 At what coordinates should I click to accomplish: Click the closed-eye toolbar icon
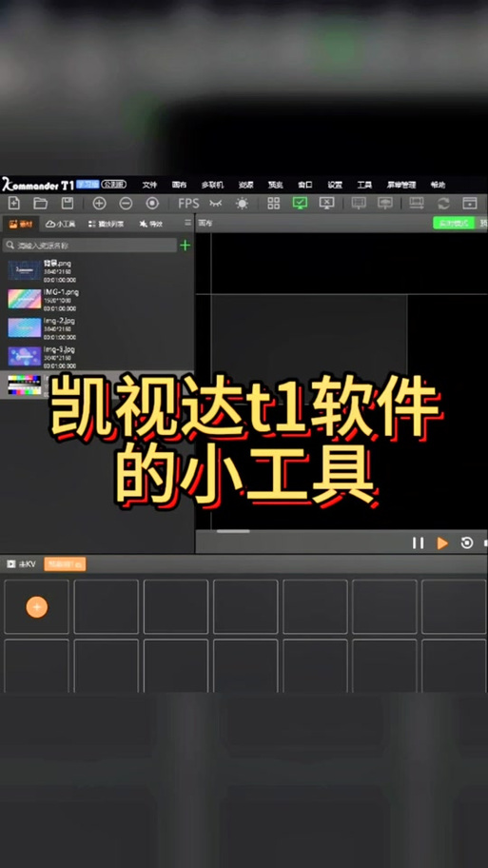pyautogui.click(x=215, y=203)
